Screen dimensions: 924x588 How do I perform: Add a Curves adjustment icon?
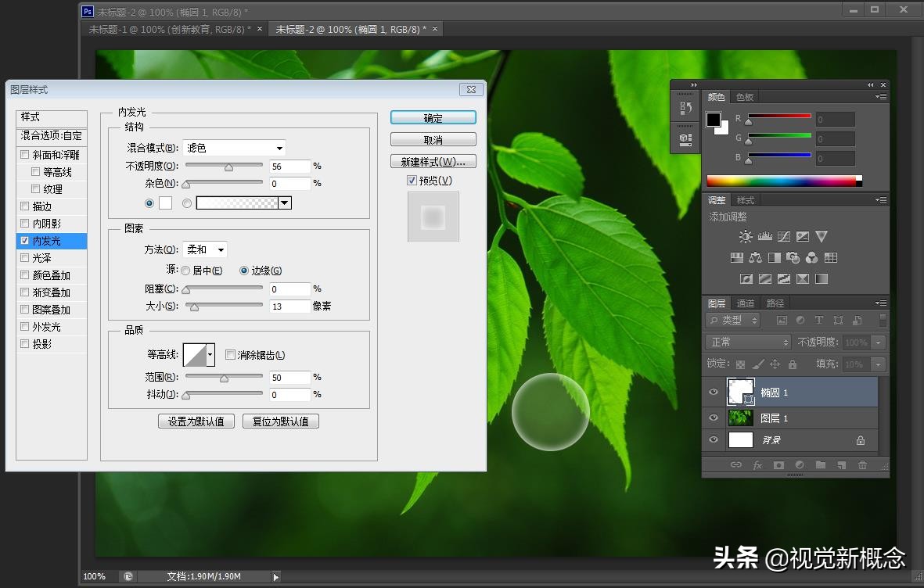(784, 236)
